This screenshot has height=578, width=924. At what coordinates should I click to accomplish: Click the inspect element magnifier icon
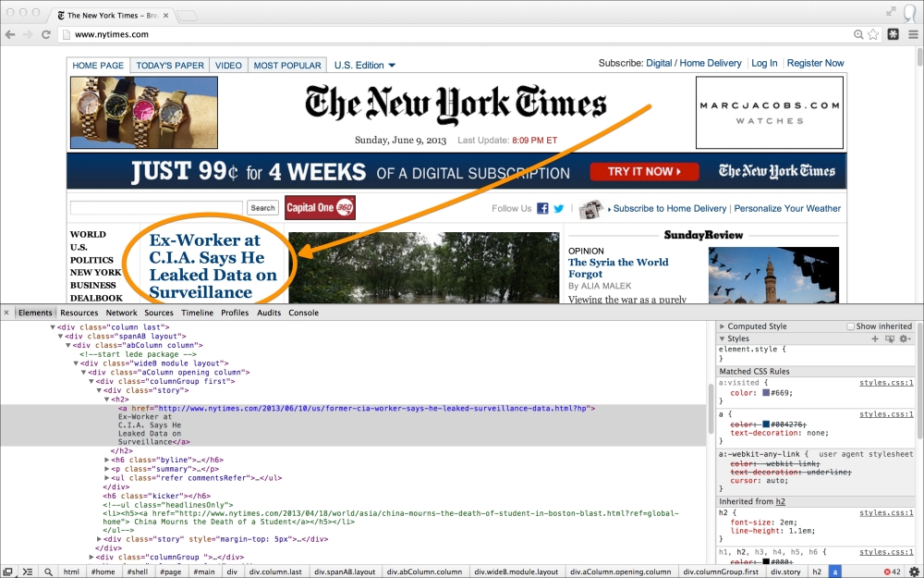click(48, 572)
